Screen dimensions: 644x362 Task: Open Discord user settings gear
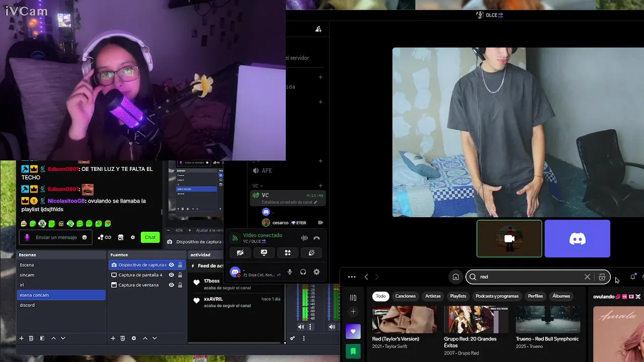pyautogui.click(x=316, y=272)
